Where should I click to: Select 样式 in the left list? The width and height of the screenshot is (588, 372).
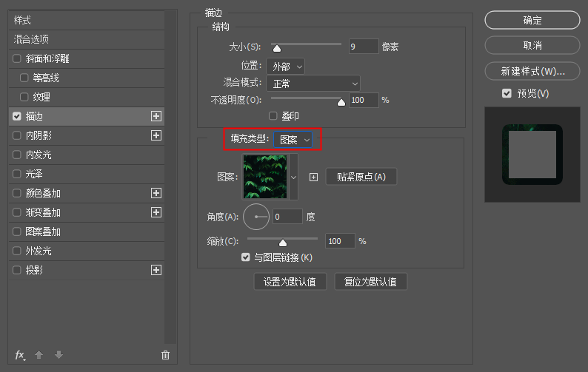[x=87, y=20]
